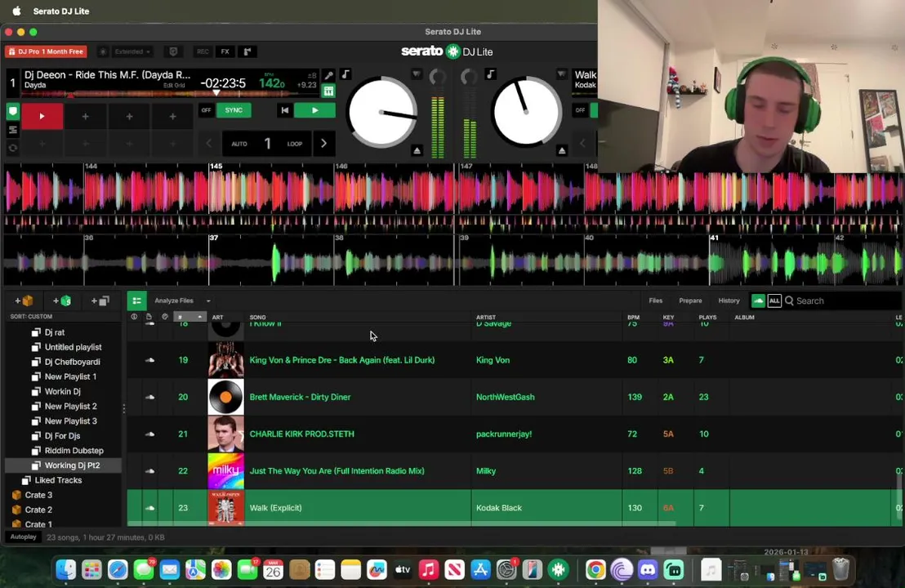
Task: Toggle AUTO loop on deck 1
Action: [x=239, y=144]
